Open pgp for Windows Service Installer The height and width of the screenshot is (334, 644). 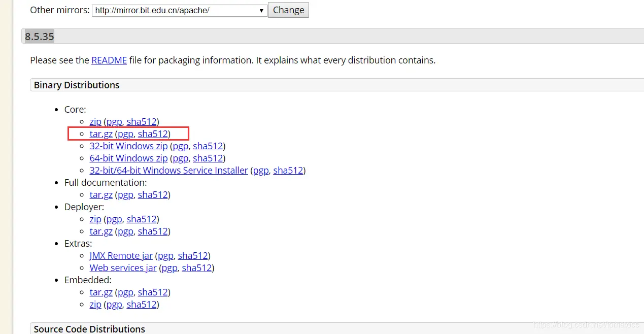tap(261, 171)
